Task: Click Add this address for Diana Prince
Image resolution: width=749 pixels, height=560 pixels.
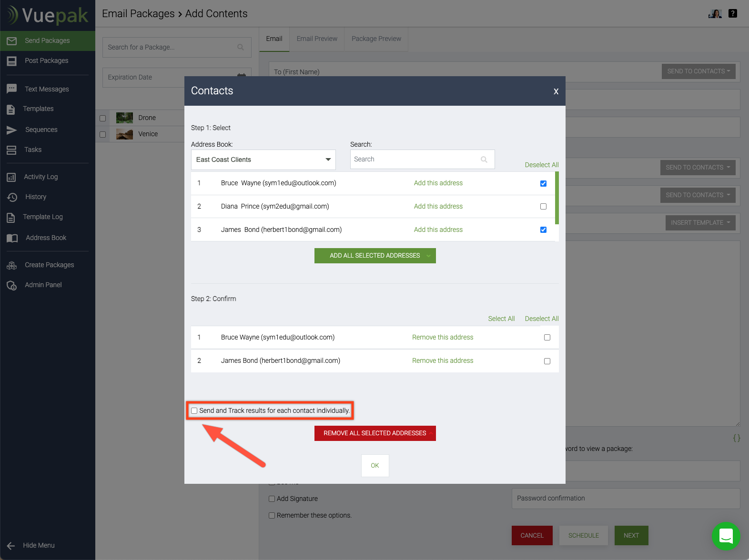Action: 438,207
